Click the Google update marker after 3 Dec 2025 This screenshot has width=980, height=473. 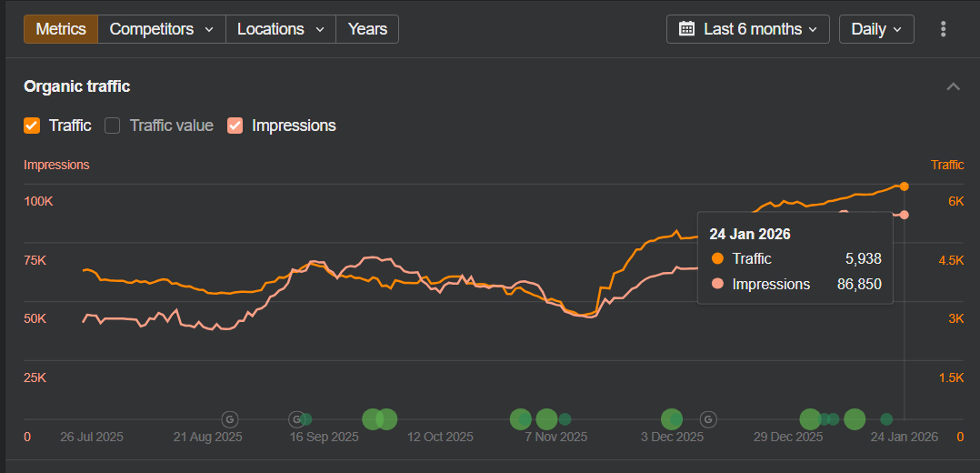(708, 419)
